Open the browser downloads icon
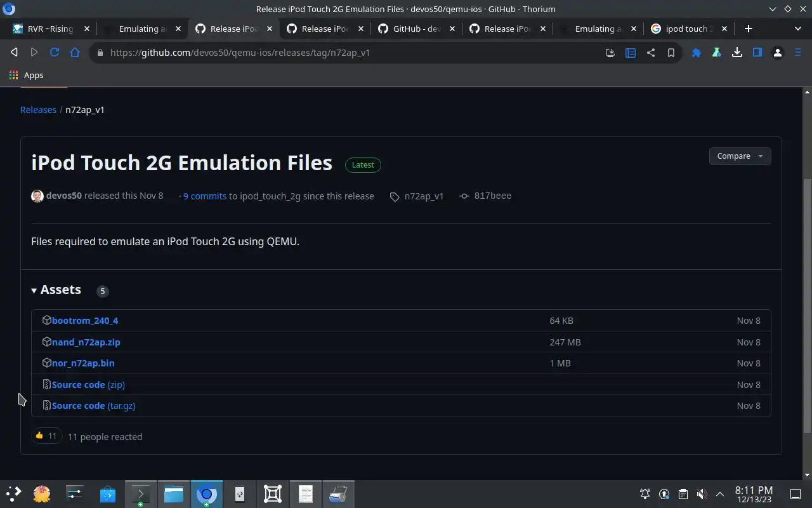The width and height of the screenshot is (812, 508). 737,53
